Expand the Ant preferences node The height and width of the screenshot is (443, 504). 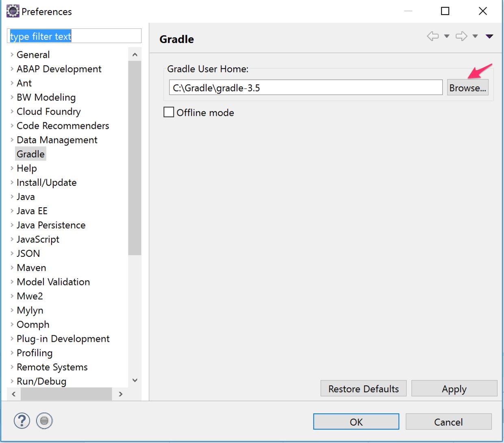12,83
